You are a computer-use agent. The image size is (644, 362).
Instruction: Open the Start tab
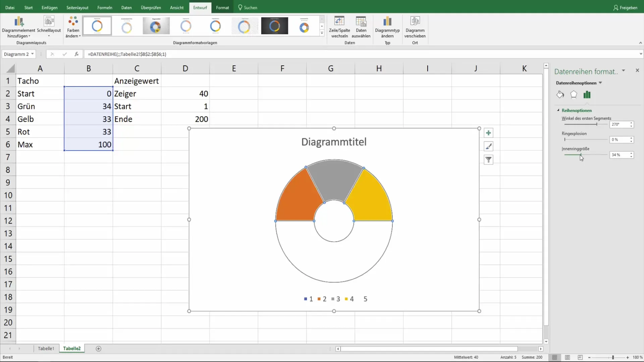(x=29, y=7)
